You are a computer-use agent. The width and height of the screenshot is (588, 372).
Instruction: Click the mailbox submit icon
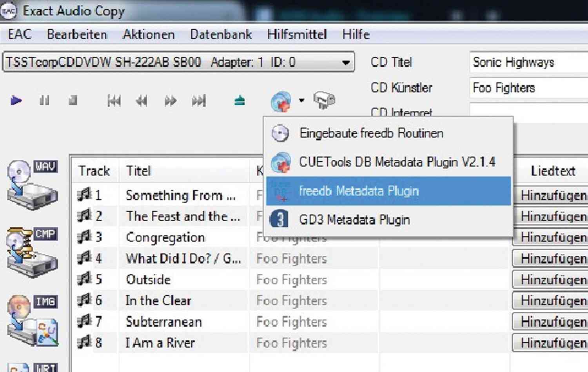coord(324,100)
